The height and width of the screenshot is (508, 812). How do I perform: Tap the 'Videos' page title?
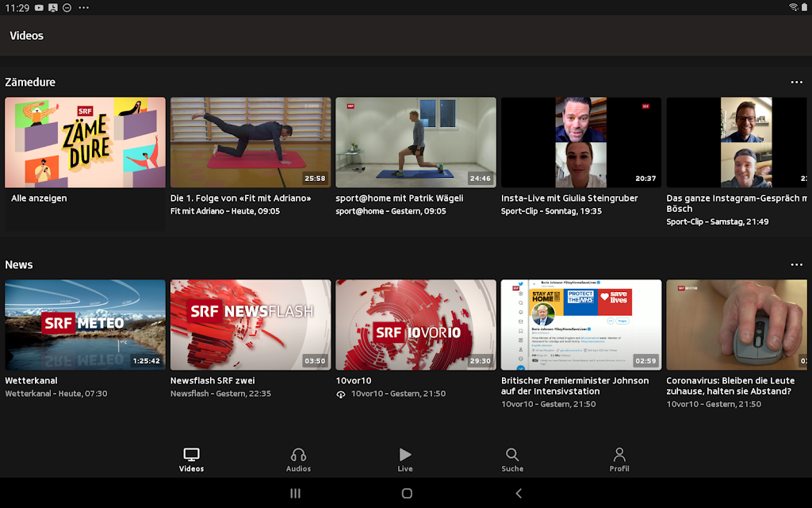(26, 35)
